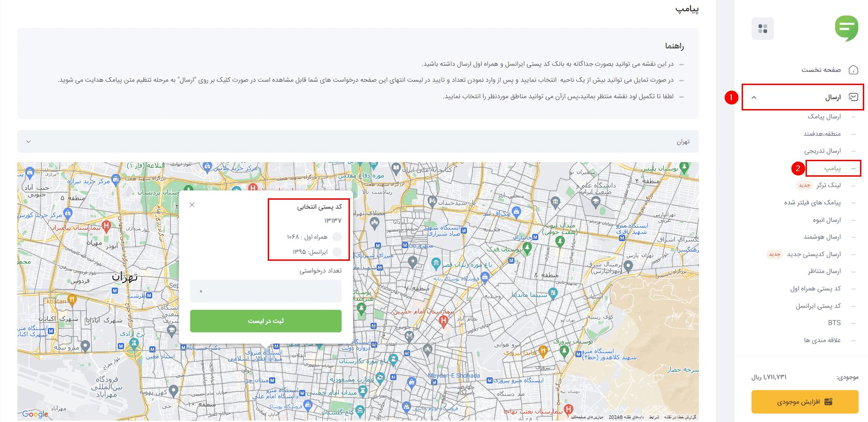The image size is (868, 422).
Task: Open پیامک های فیلتر شده item
Action: tap(813, 202)
